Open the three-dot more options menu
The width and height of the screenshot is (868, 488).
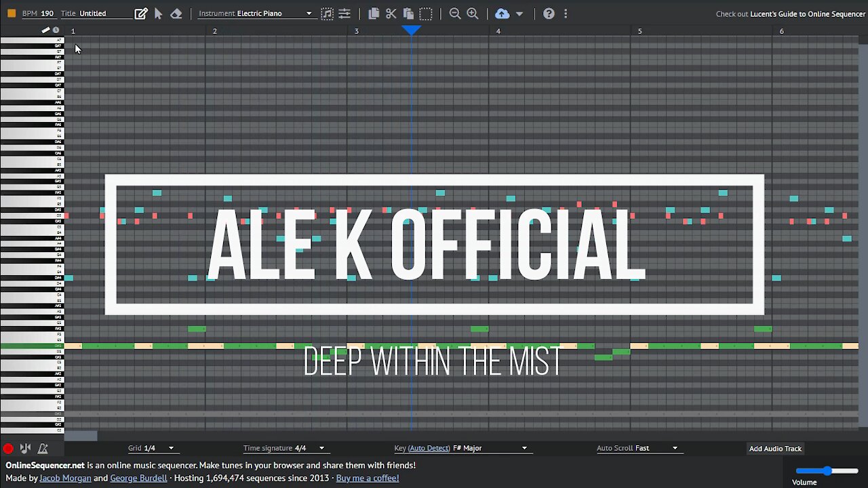click(x=566, y=14)
